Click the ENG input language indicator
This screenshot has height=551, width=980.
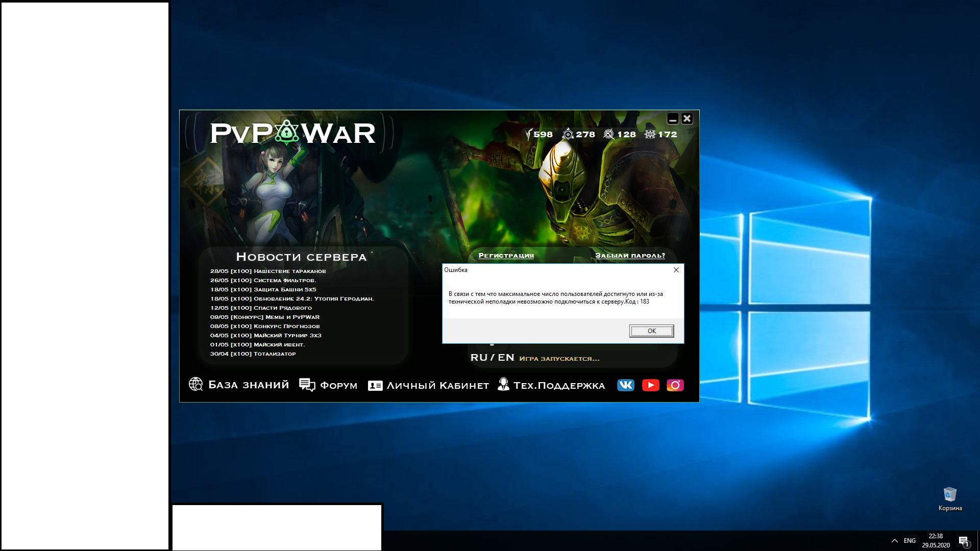point(910,541)
